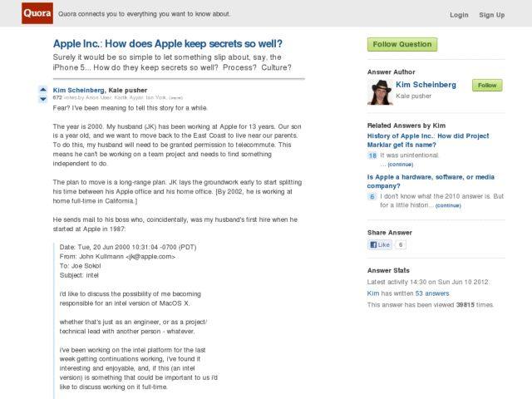
Task: Click the Kim link in Answer Stats
Action: click(x=373, y=293)
